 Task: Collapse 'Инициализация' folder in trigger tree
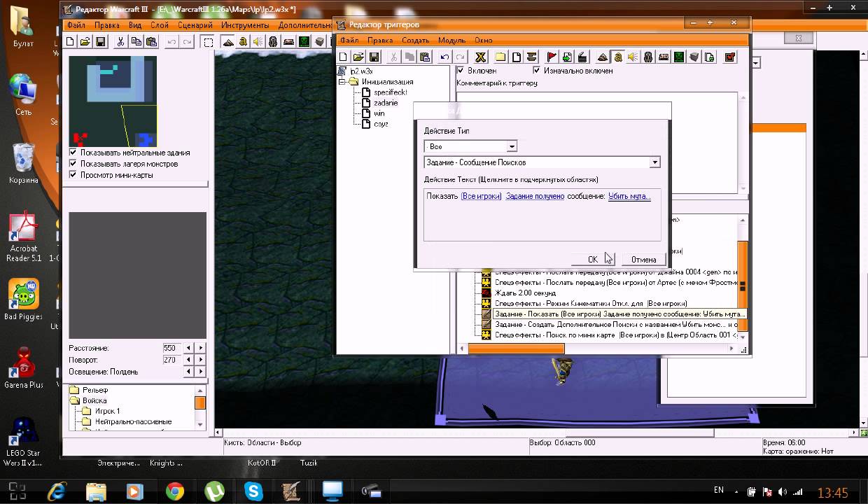click(343, 82)
